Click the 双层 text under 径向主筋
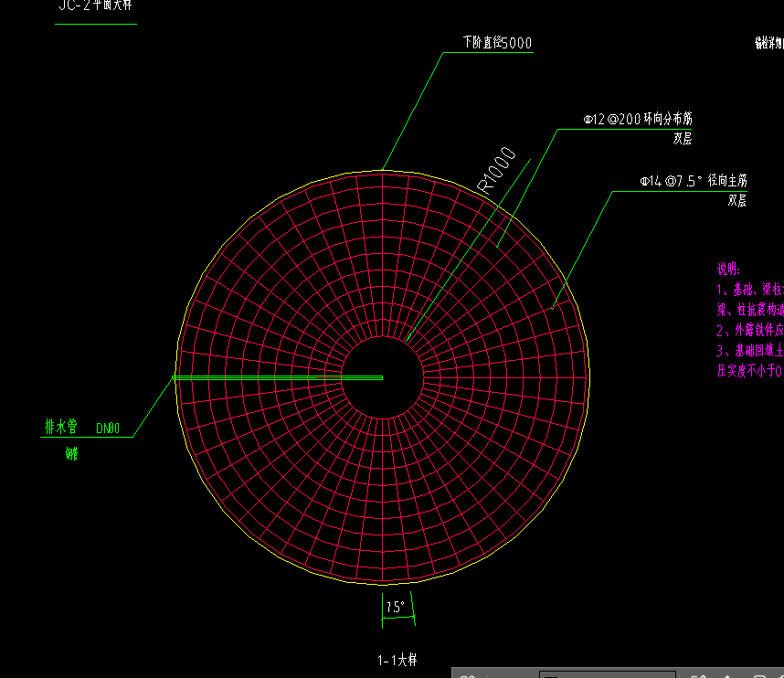The image size is (784, 678). point(737,200)
